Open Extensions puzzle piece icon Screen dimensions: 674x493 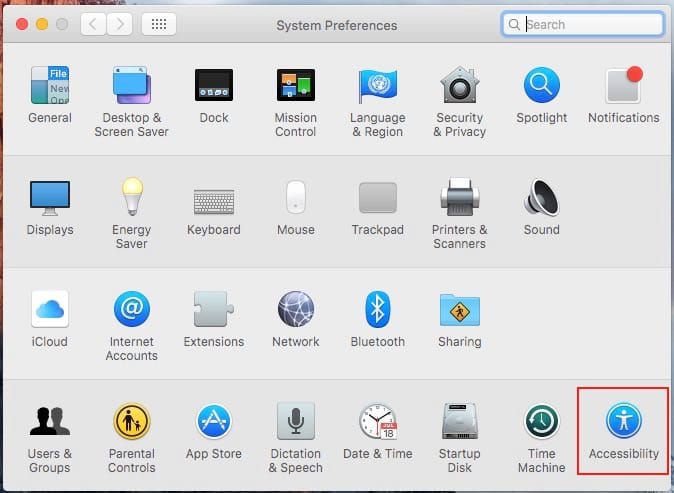[214, 309]
